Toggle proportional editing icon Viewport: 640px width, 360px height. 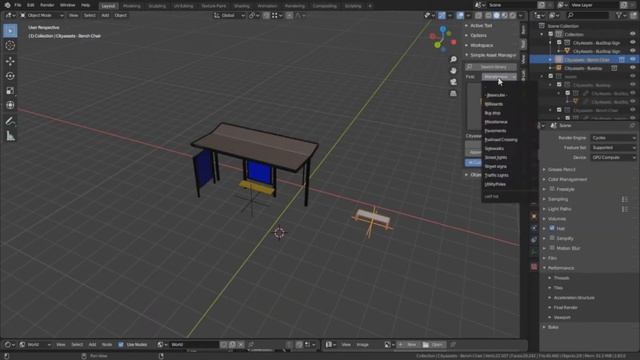[289, 16]
